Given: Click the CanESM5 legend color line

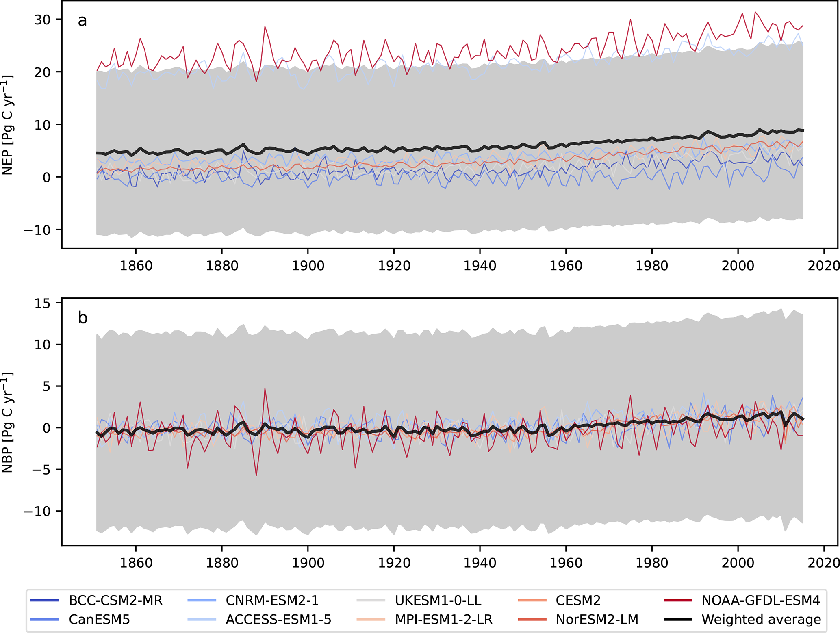Looking at the screenshot, I should click(x=45, y=619).
